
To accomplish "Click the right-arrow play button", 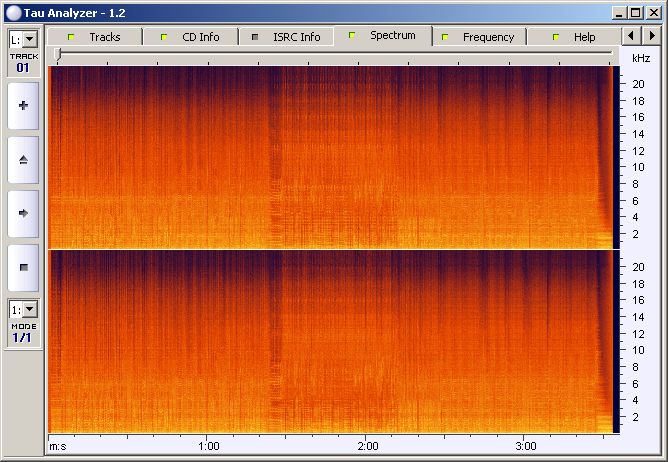I will [x=23, y=214].
